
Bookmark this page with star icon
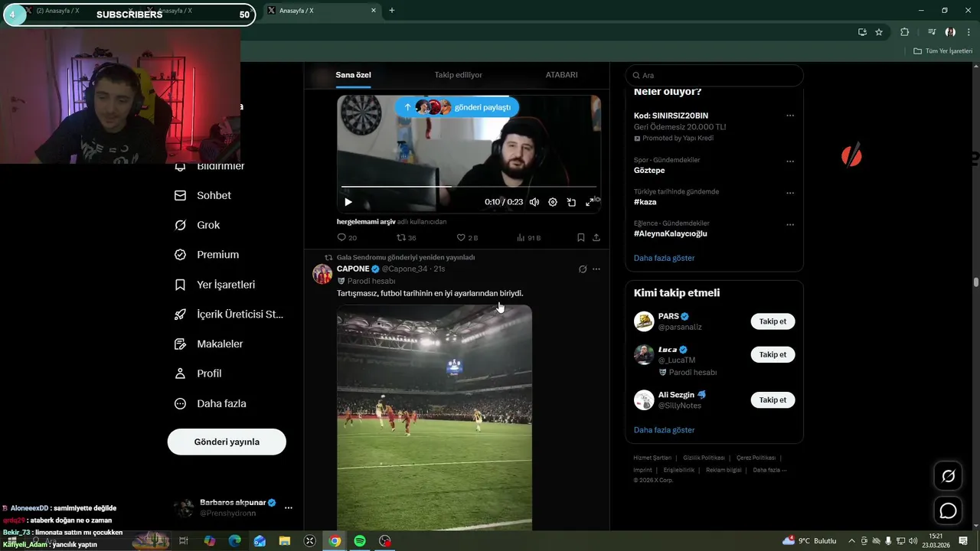point(879,32)
